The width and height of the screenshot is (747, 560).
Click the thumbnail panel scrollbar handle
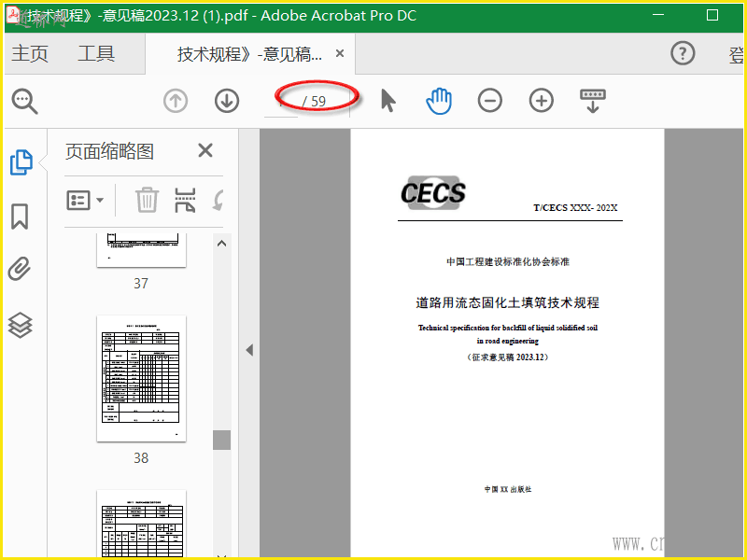[221, 440]
